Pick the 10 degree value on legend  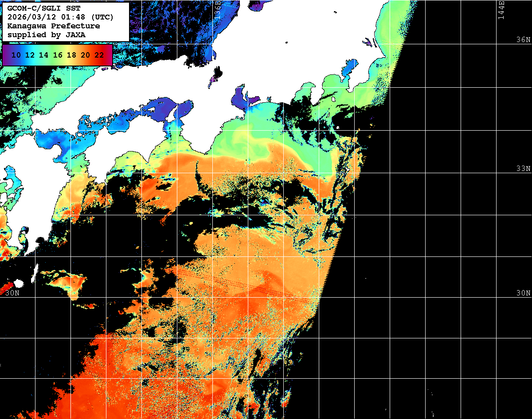16,55
